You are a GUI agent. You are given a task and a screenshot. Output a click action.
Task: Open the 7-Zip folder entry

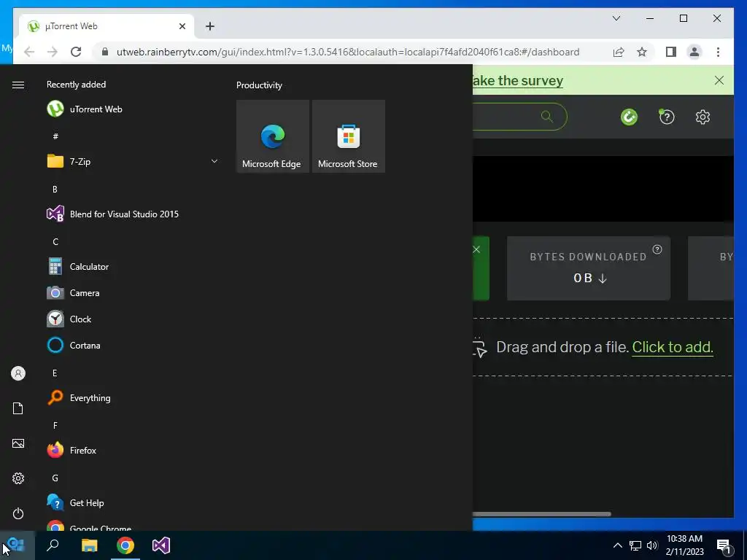point(133,161)
